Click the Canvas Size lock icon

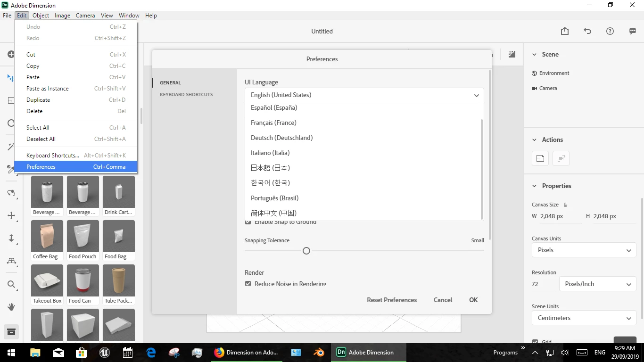[x=565, y=205]
